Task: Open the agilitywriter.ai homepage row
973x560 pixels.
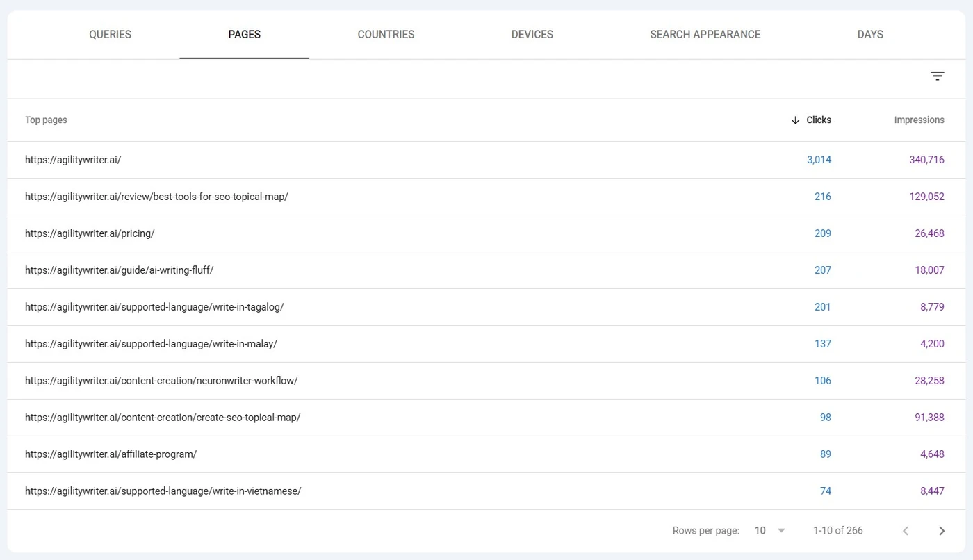Action: (x=486, y=160)
